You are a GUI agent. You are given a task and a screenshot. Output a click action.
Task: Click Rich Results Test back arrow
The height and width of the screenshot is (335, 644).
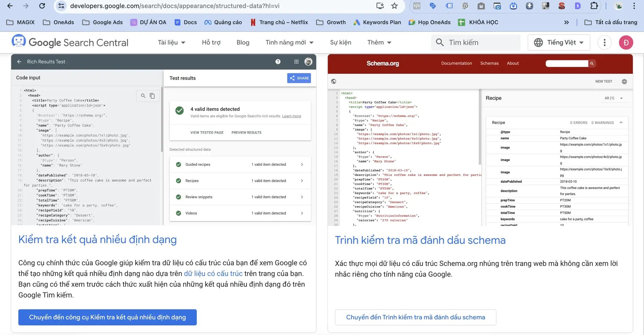(19, 62)
